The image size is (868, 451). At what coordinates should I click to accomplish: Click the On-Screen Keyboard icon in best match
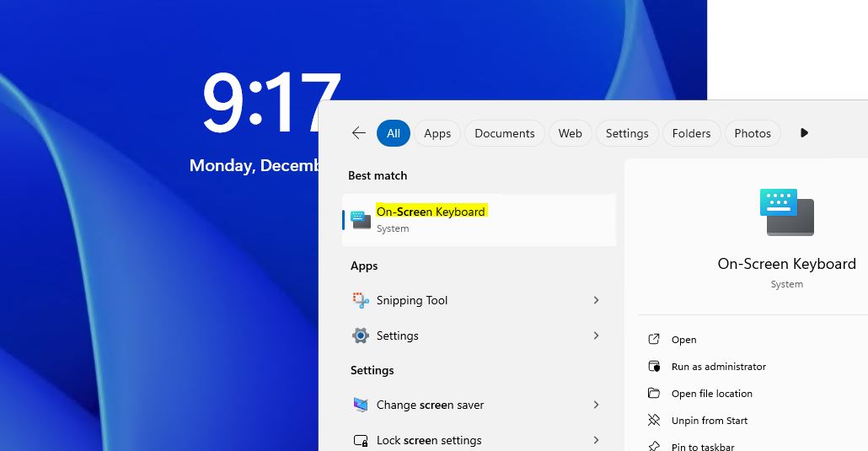pos(361,219)
